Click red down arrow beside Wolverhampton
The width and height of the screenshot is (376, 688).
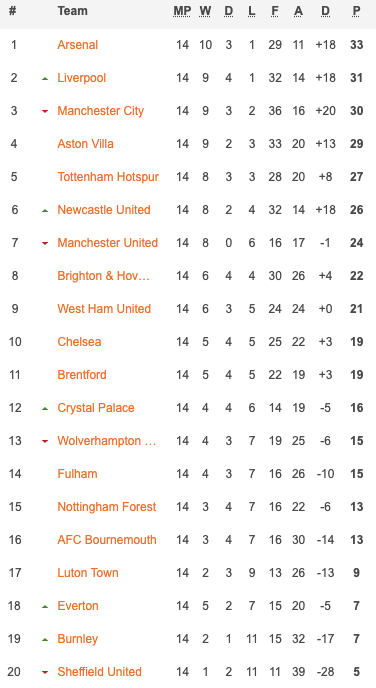tap(45, 441)
